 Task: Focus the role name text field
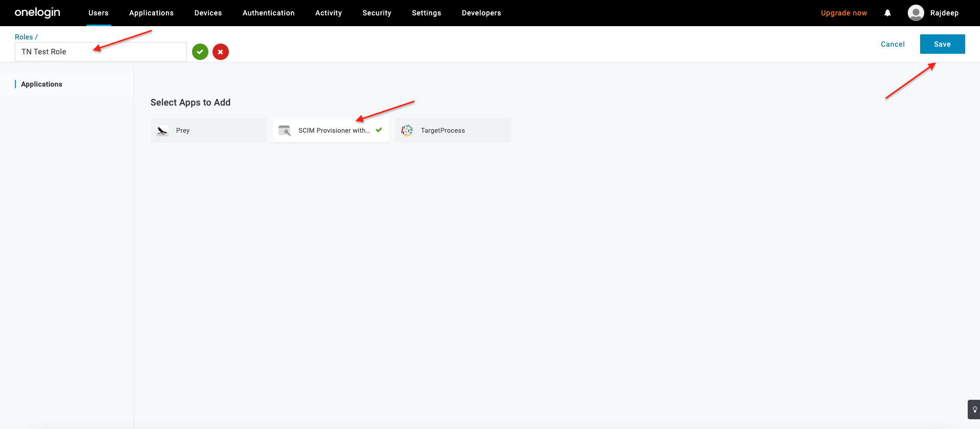pos(101,52)
